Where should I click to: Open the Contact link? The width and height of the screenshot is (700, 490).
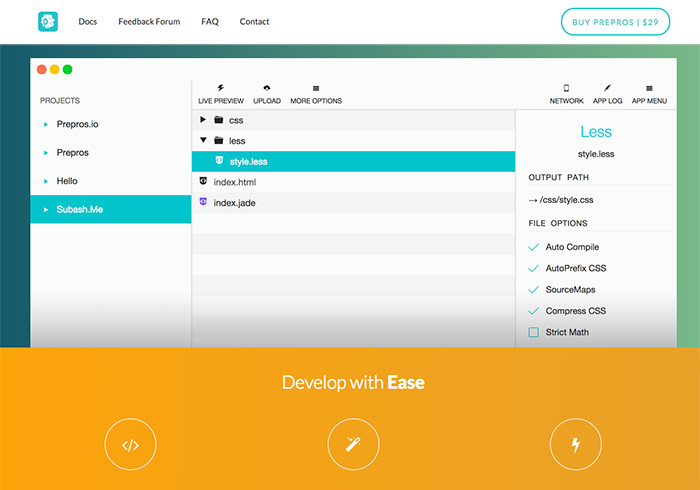click(255, 21)
